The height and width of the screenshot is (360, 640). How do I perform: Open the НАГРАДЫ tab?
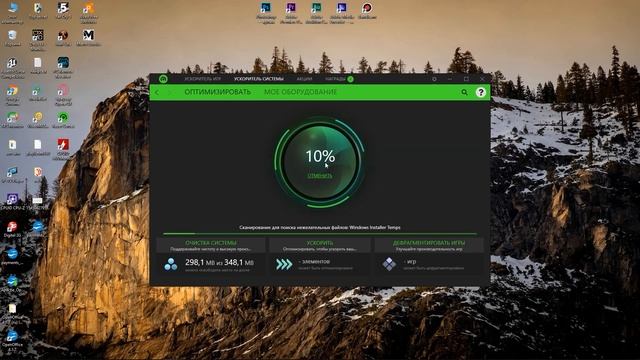(x=335, y=79)
